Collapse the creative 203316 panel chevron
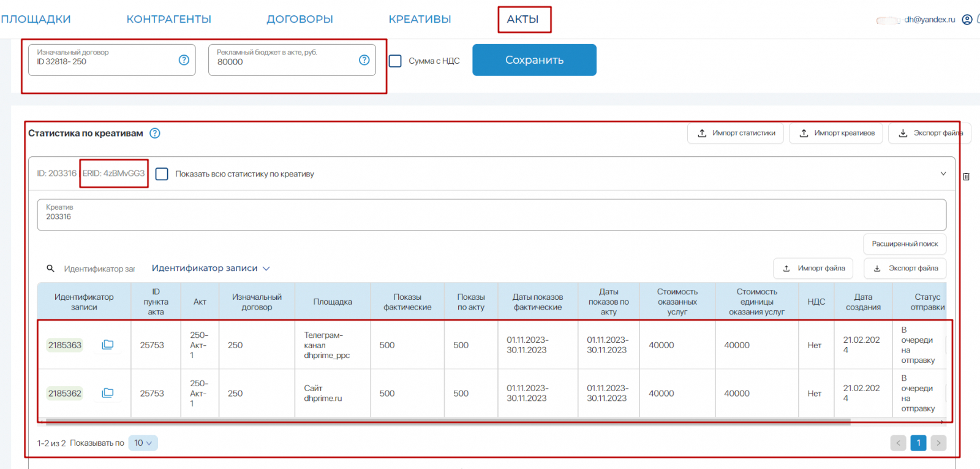 coord(943,173)
